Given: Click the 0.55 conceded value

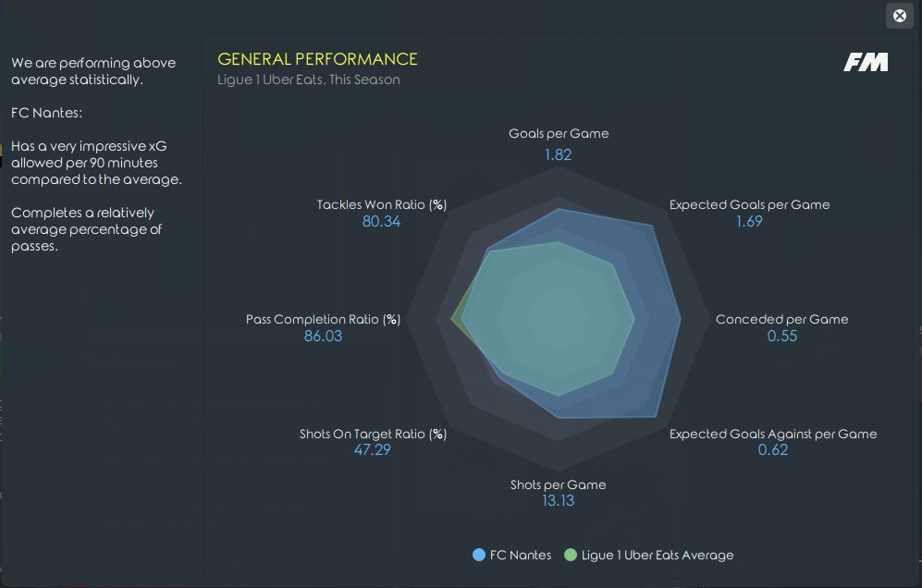Looking at the screenshot, I should (x=782, y=336).
